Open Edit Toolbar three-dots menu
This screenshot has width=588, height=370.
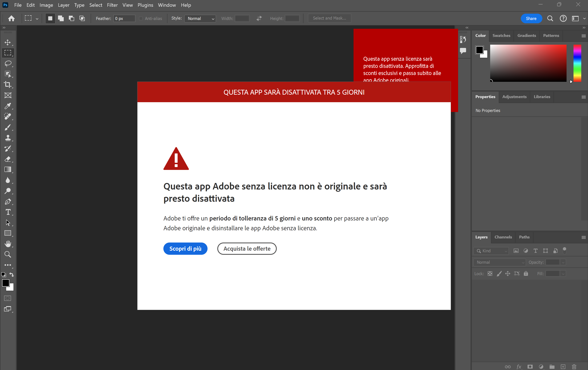point(8,265)
